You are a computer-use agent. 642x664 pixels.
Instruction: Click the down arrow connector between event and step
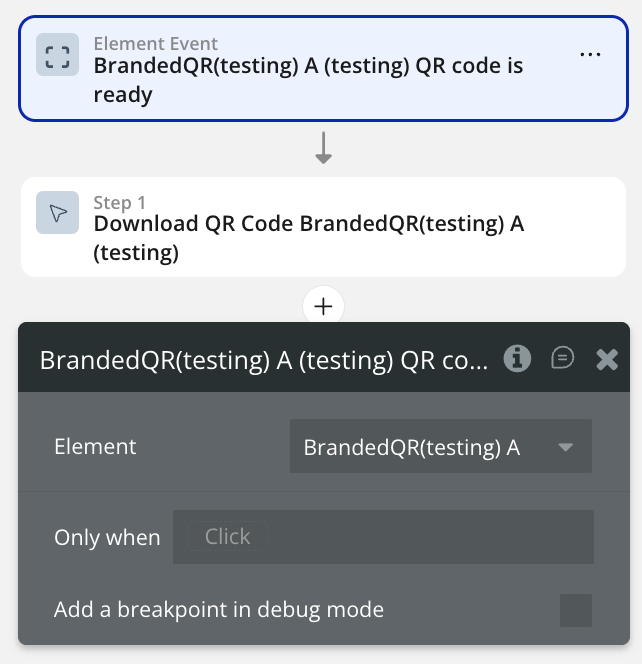coord(323,149)
